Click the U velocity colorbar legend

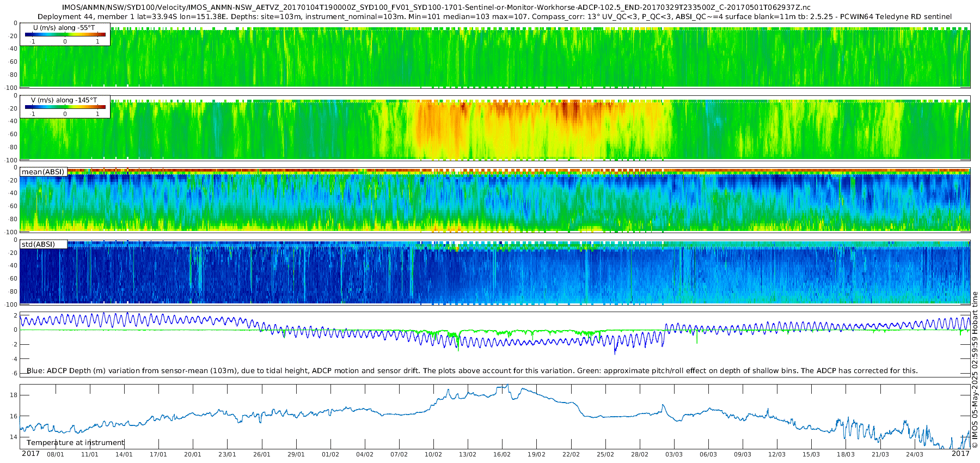[x=65, y=35]
